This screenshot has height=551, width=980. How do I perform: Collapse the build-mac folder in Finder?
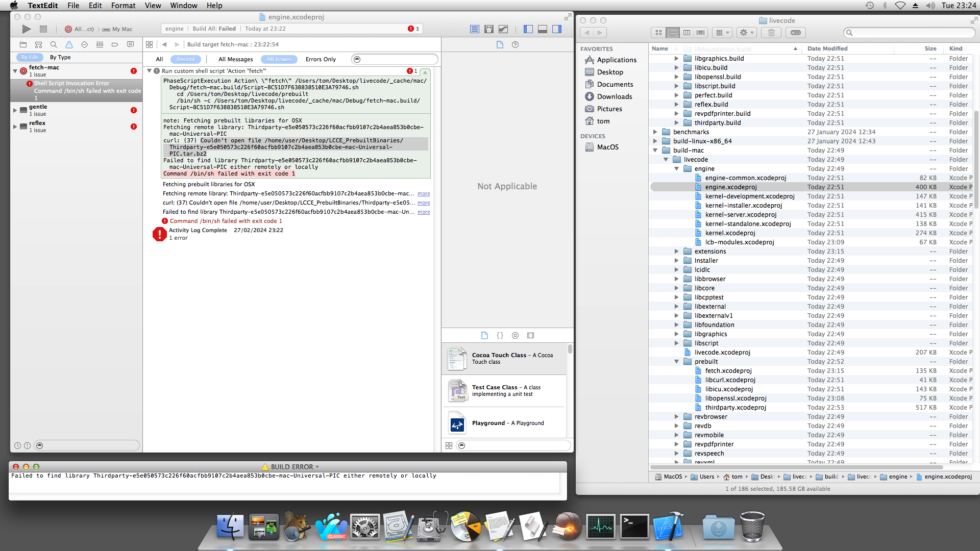tap(655, 151)
